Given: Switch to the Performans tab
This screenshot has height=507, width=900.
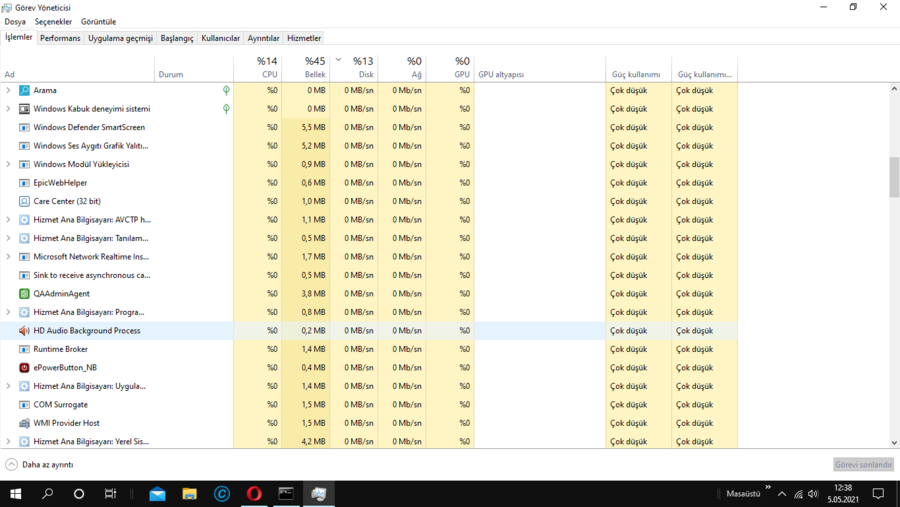Looking at the screenshot, I should [60, 38].
